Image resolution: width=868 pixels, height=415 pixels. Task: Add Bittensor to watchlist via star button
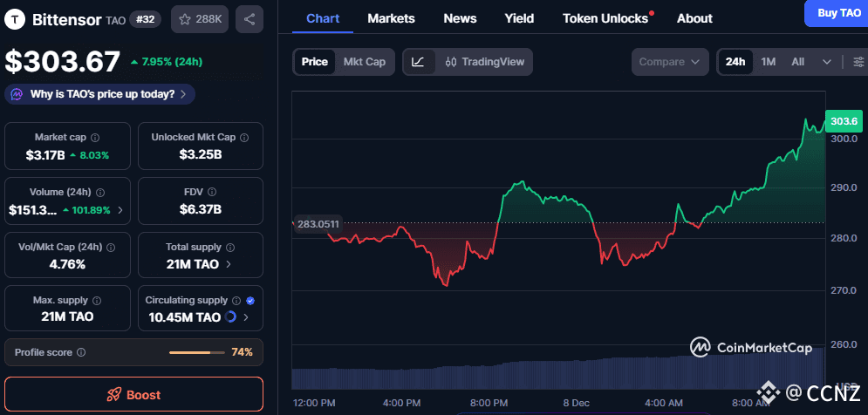199,18
